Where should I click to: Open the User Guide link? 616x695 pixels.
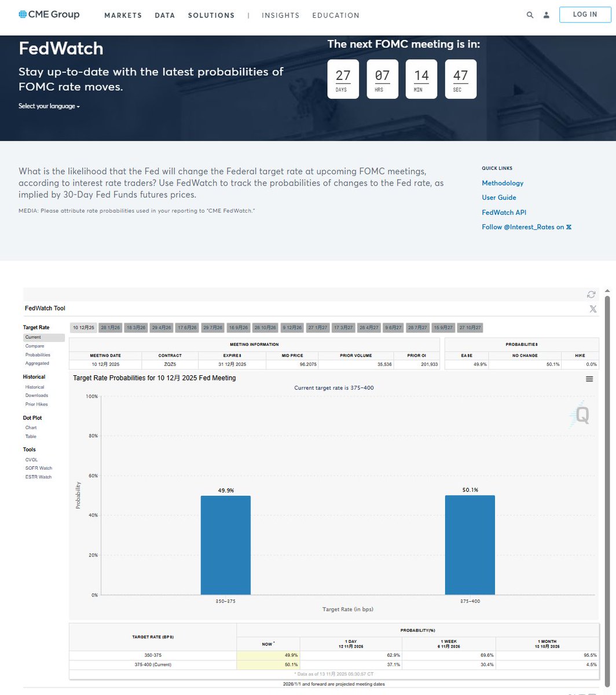[x=499, y=197]
